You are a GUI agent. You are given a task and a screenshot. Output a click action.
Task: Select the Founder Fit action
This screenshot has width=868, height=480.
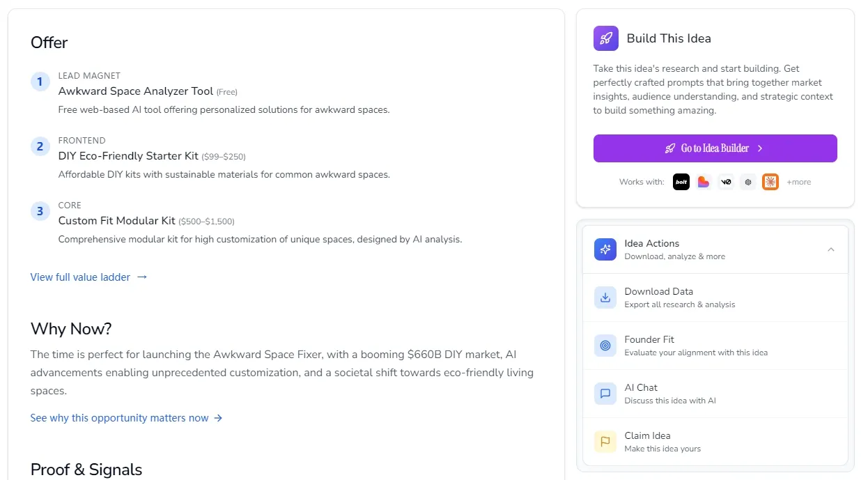coord(715,346)
